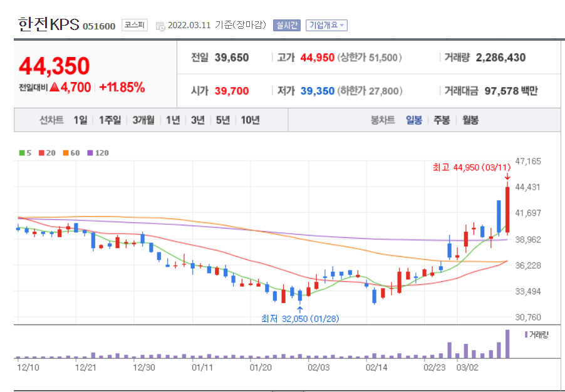Screen dimensions: 565x392
Task: Switch to the 3개월 line chart
Action: pos(143,120)
